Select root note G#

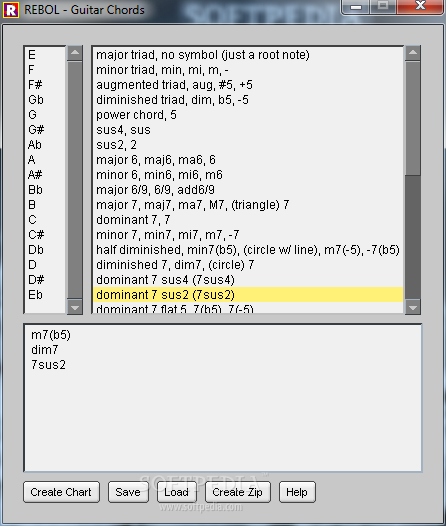coord(45,130)
